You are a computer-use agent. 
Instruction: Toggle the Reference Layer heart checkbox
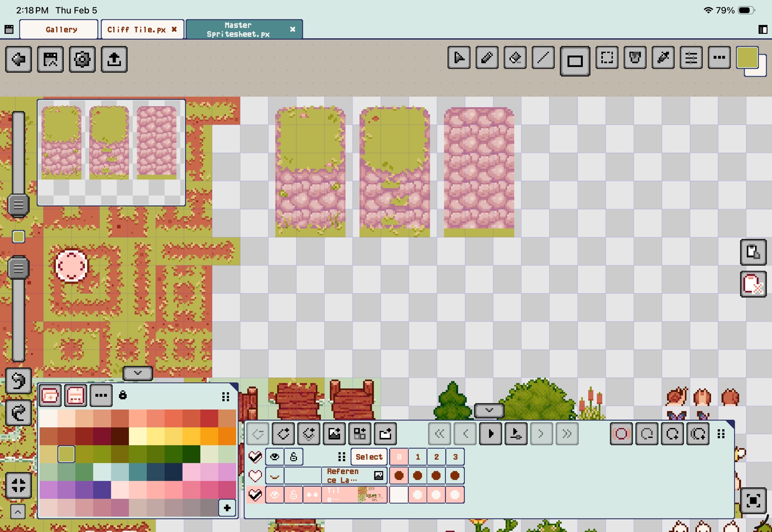pos(255,476)
